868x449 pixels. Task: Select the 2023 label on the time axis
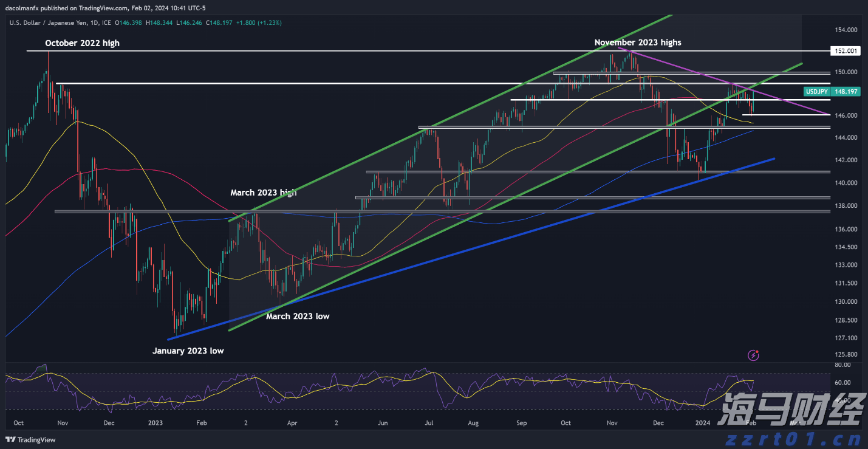[155, 422]
